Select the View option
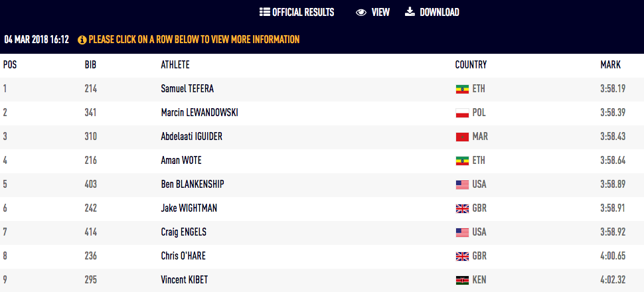The height and width of the screenshot is (292, 644). coord(380,12)
